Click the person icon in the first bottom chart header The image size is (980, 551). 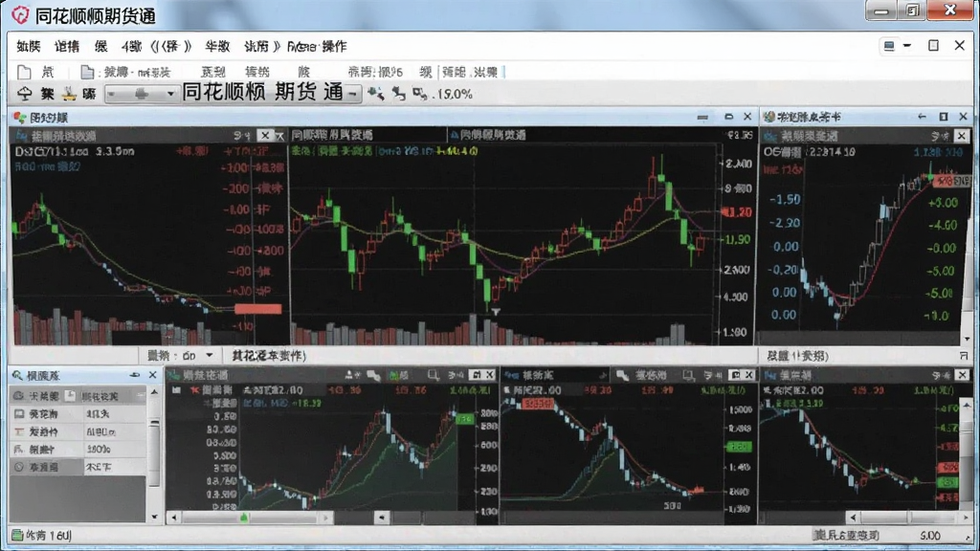pos(350,375)
